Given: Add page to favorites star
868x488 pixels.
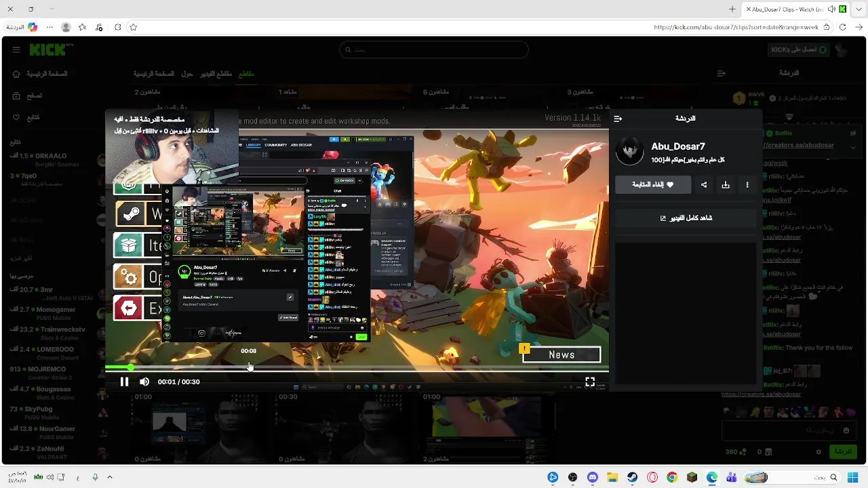Looking at the screenshot, I should (x=134, y=27).
